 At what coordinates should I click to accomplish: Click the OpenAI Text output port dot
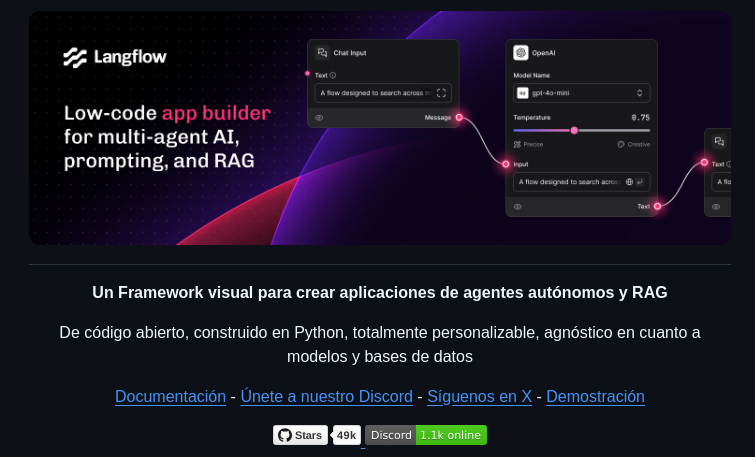[x=657, y=206]
